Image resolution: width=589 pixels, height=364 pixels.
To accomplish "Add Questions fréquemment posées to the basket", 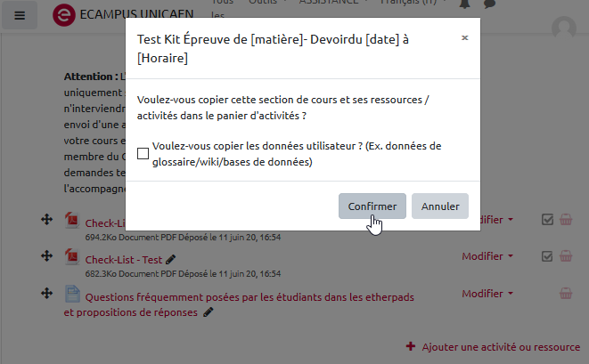I will pyautogui.click(x=565, y=294).
